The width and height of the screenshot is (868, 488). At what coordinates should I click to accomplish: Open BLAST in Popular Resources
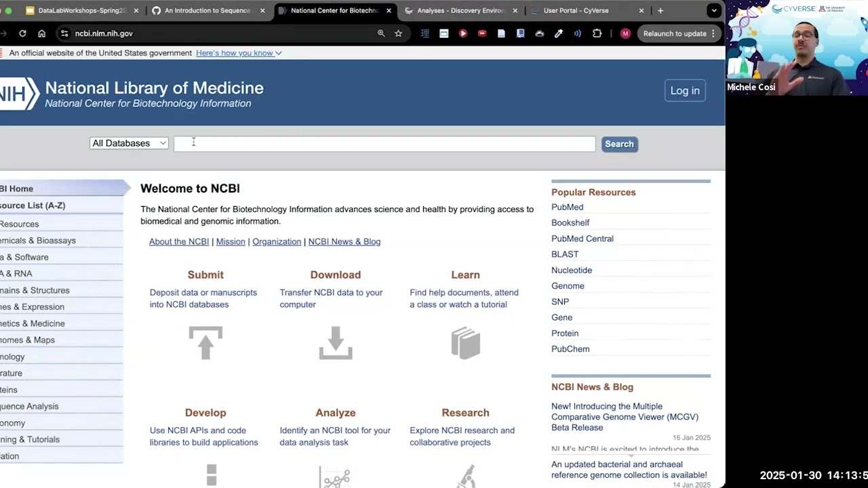pyautogui.click(x=565, y=254)
